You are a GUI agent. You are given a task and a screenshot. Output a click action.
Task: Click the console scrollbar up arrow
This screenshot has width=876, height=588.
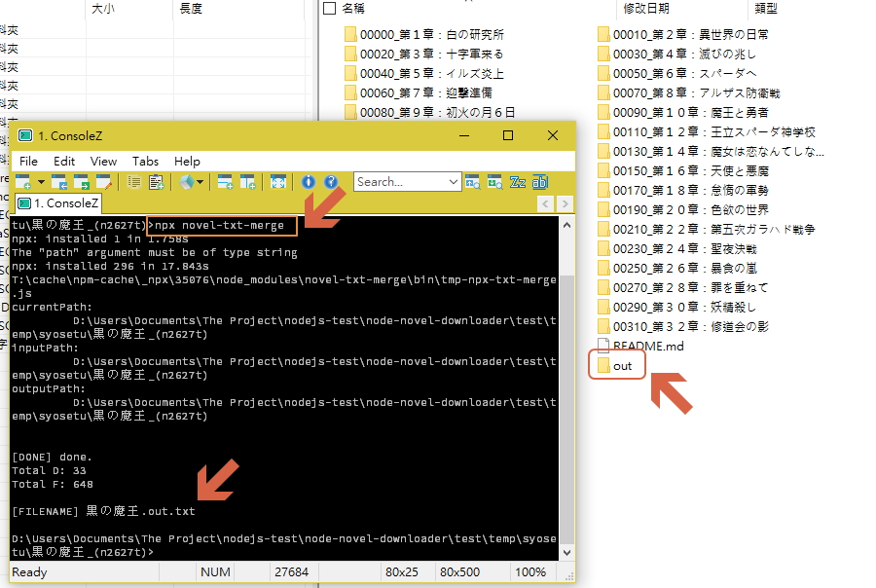click(566, 225)
